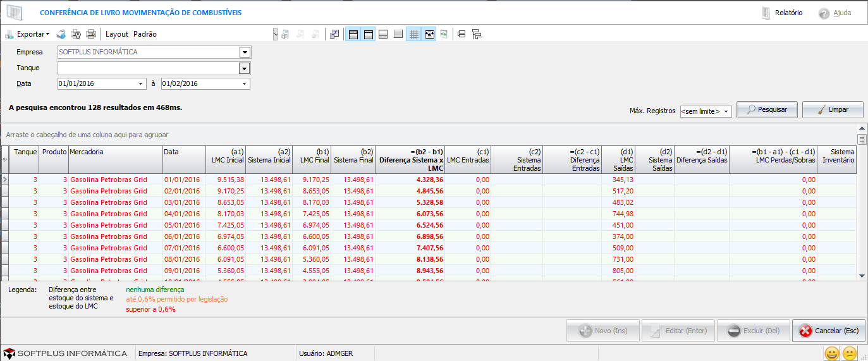Click the best-fit columns icon
The height and width of the screenshot is (361, 868).
[444, 34]
